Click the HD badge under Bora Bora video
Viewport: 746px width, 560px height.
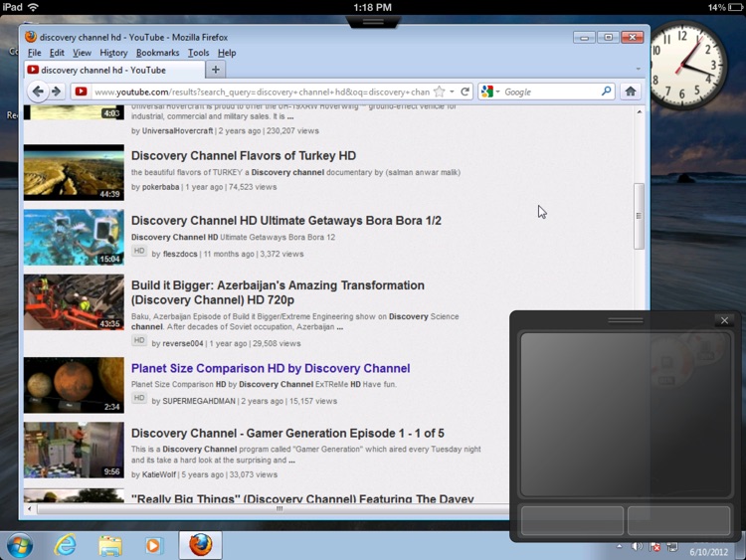click(139, 251)
